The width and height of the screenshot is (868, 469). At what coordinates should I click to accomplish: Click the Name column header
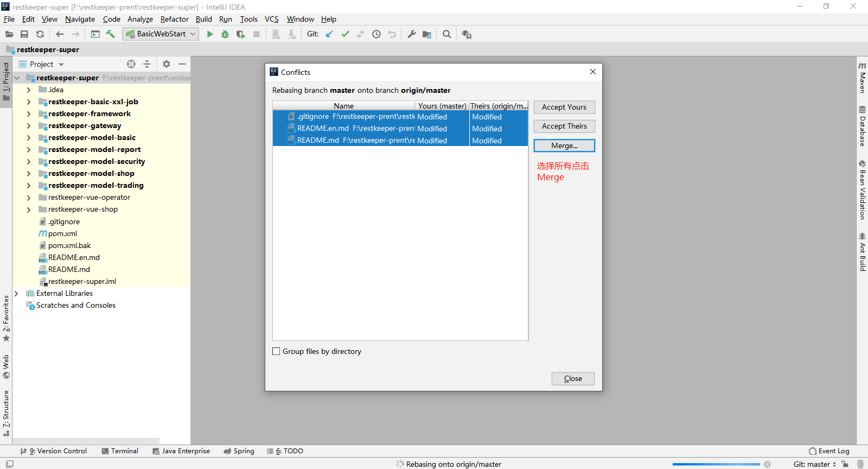pyautogui.click(x=343, y=106)
